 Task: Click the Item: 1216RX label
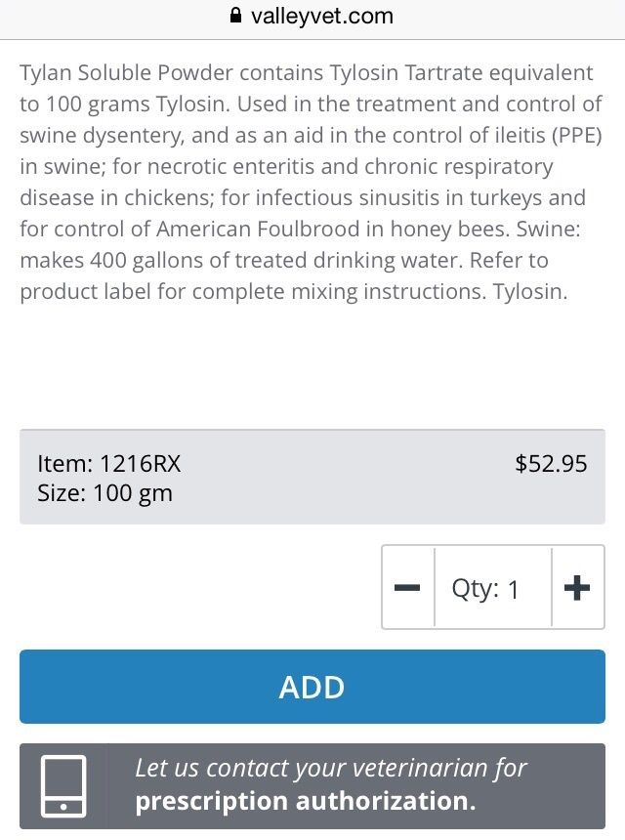click(108, 463)
